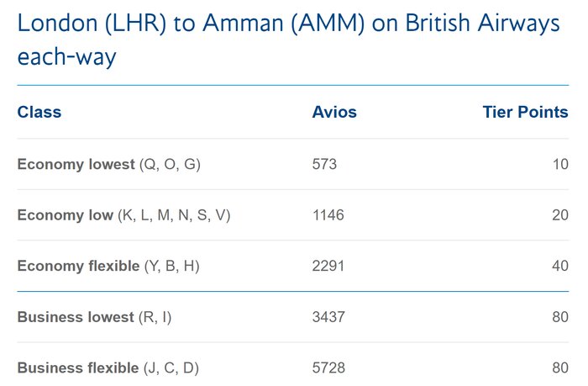
Task: Click the 10 tier points value
Action: point(560,165)
